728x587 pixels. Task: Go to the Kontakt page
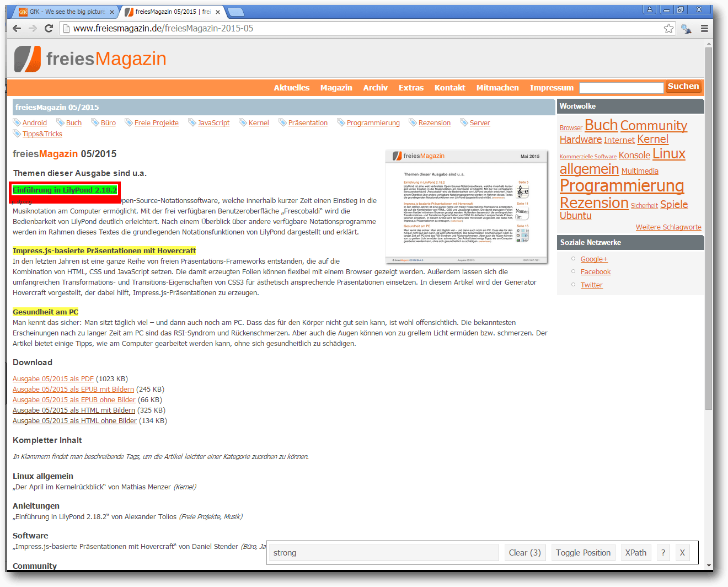450,88
